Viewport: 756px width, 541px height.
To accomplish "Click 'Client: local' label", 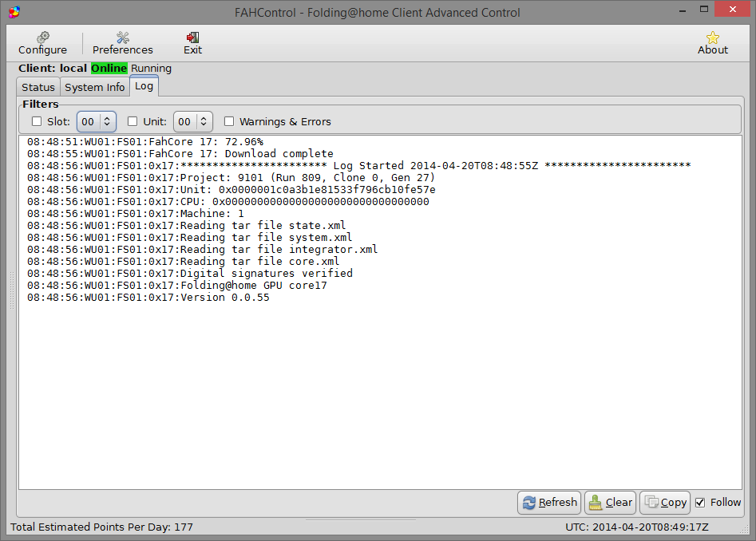I will coord(53,69).
